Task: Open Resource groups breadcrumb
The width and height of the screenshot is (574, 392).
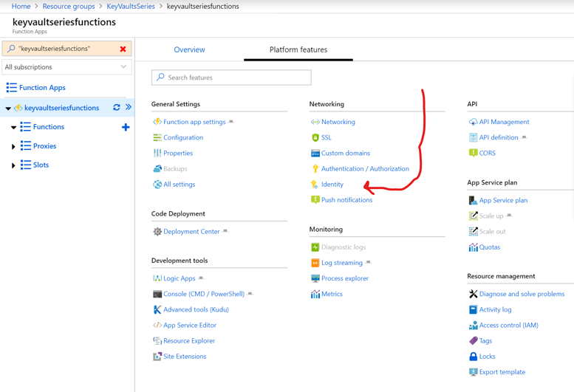Action: coord(69,6)
